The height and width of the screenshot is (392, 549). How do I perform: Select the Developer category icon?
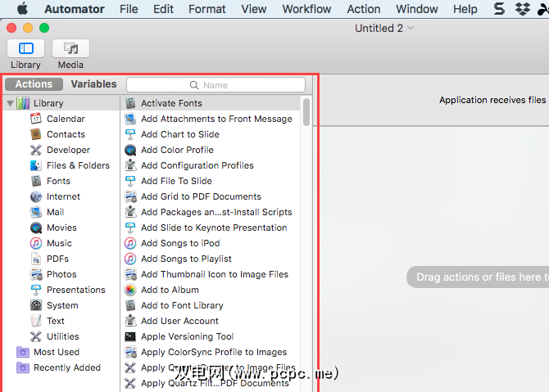point(36,150)
